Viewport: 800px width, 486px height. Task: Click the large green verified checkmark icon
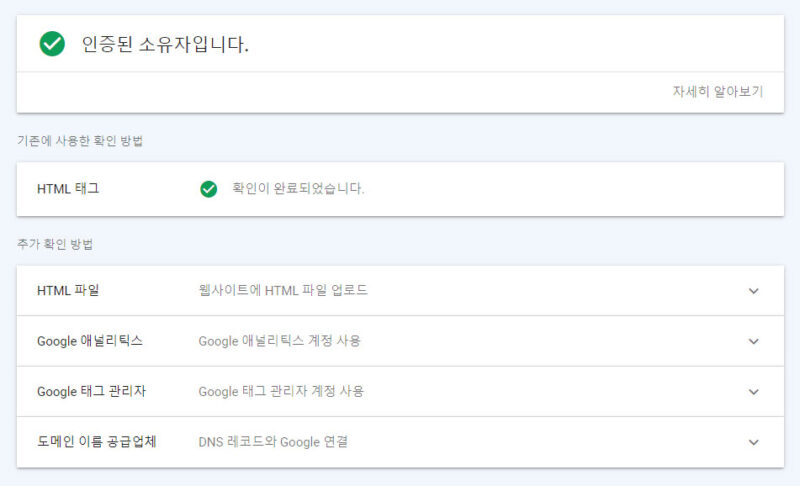pyautogui.click(x=52, y=44)
